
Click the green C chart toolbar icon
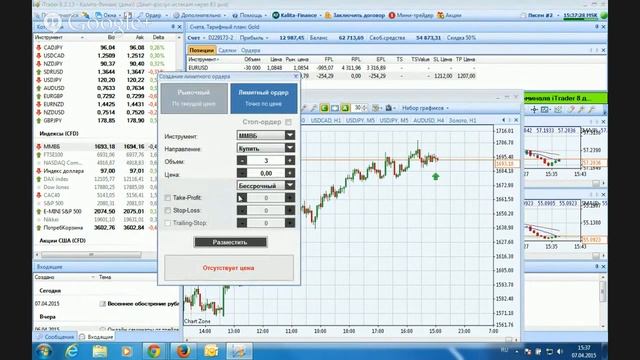pyautogui.click(x=324, y=108)
